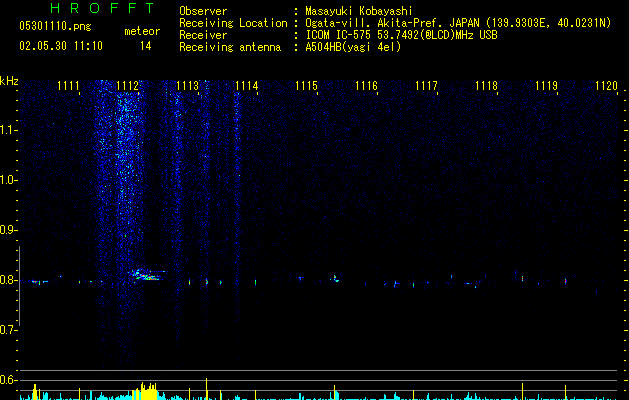Click the Receiving antenna label

click(230, 47)
